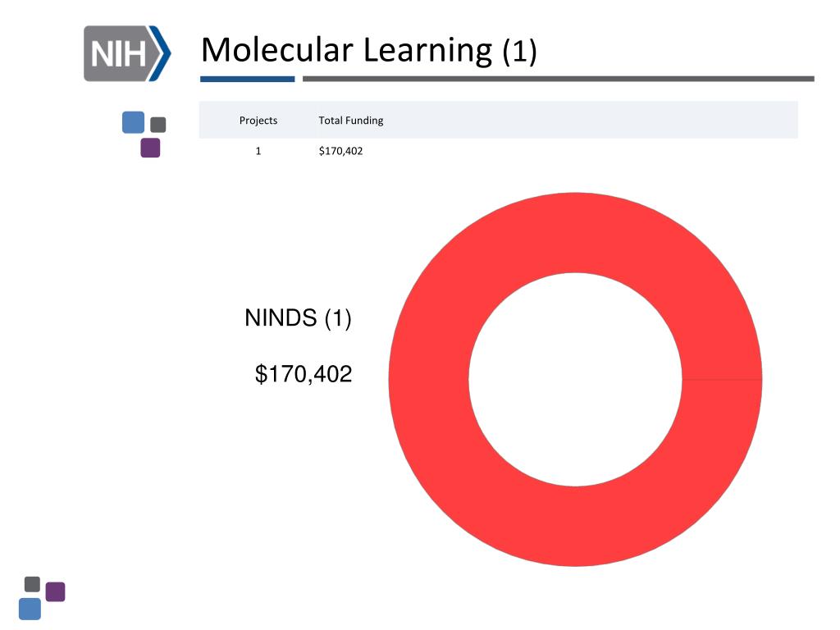
Task: Click the gray divider line beside the title
Action: (558, 79)
